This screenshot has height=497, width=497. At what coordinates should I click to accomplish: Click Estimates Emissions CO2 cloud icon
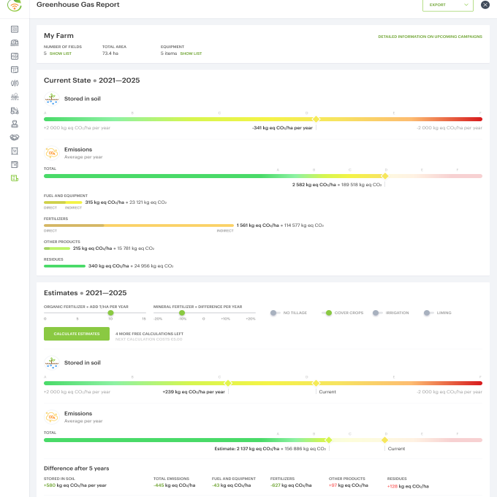pyautogui.click(x=52, y=417)
